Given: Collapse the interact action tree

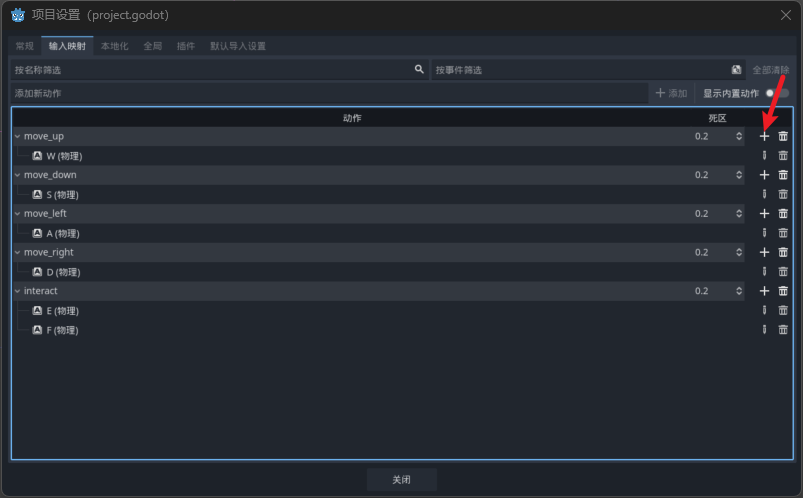Looking at the screenshot, I should tap(17, 291).
